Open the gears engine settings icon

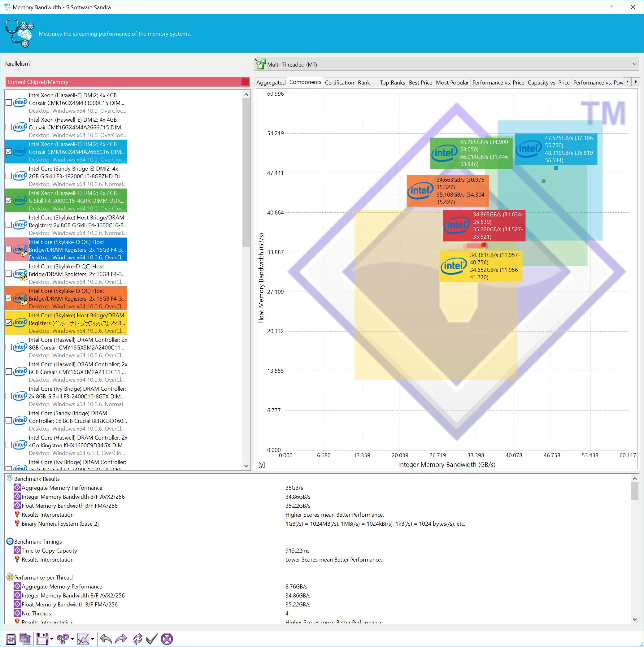[x=63, y=639]
